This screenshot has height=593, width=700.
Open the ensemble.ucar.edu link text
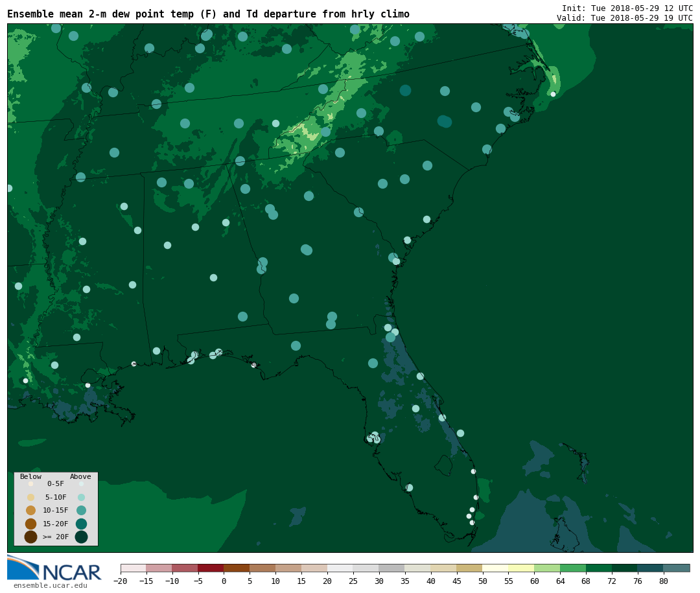click(51, 585)
